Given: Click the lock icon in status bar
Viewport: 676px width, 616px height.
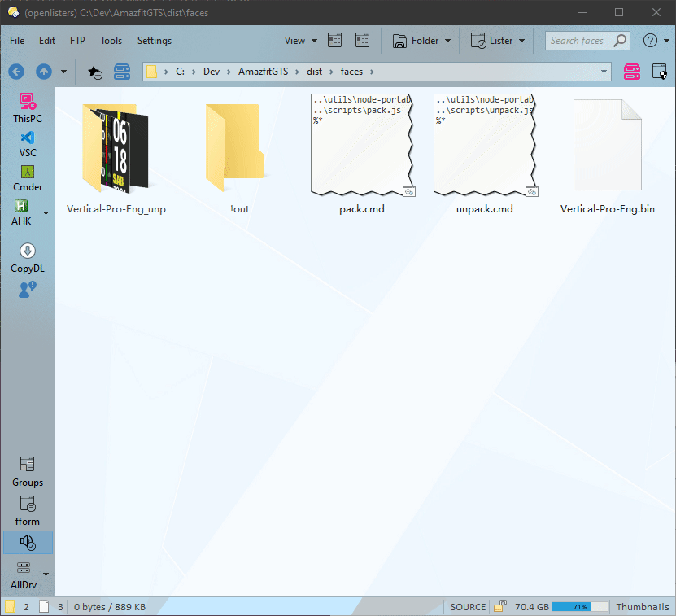Looking at the screenshot, I should 500,606.
